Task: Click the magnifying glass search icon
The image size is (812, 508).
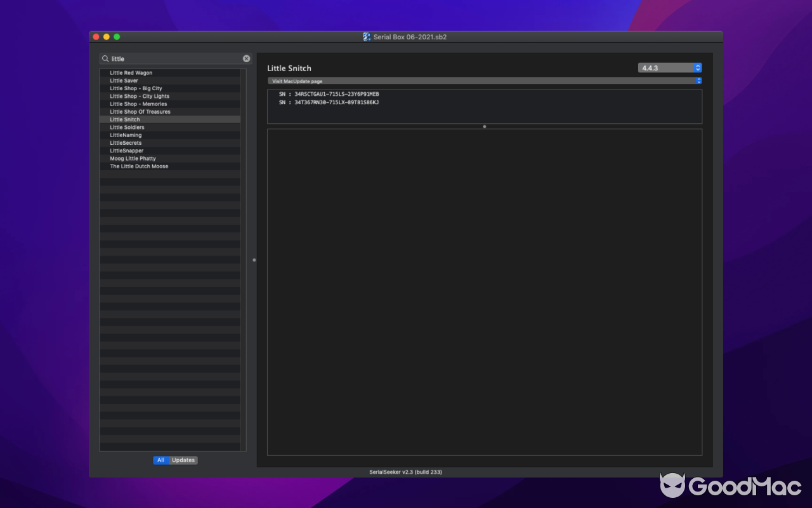Action: [105, 58]
